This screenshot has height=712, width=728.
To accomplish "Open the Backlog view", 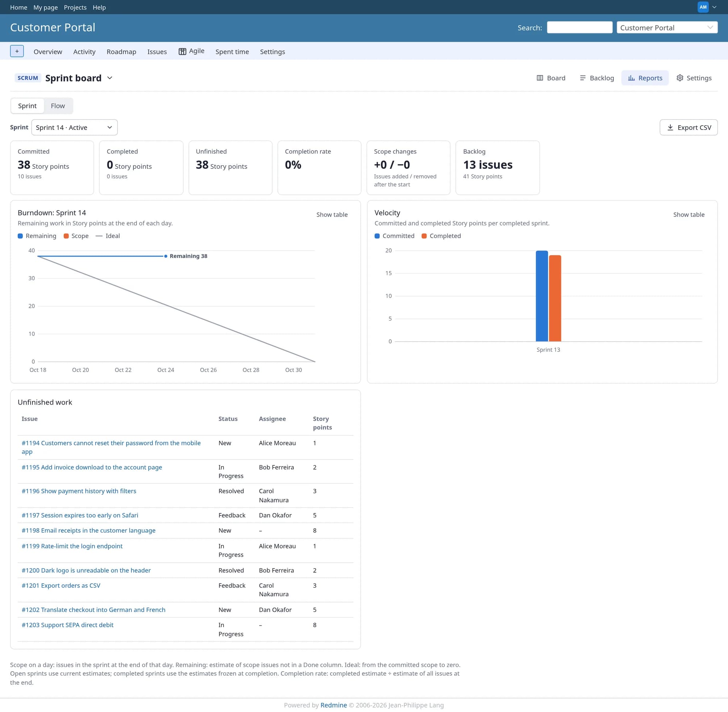I will [597, 78].
